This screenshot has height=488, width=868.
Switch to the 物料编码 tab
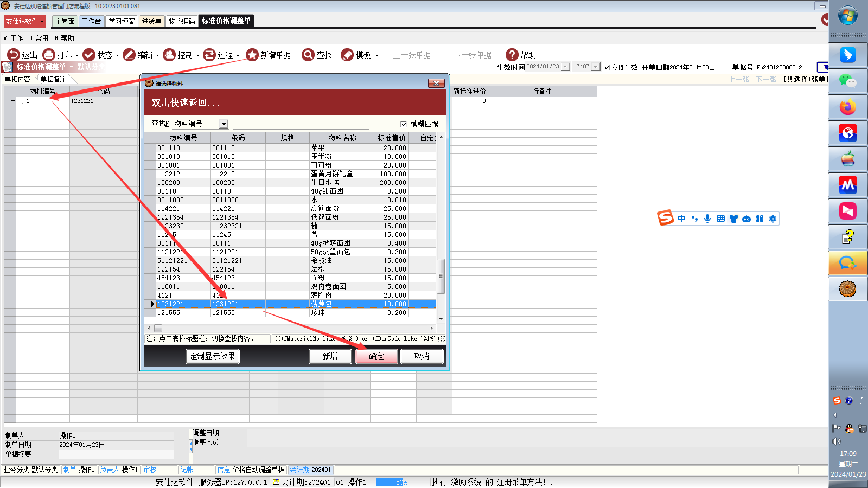click(182, 21)
